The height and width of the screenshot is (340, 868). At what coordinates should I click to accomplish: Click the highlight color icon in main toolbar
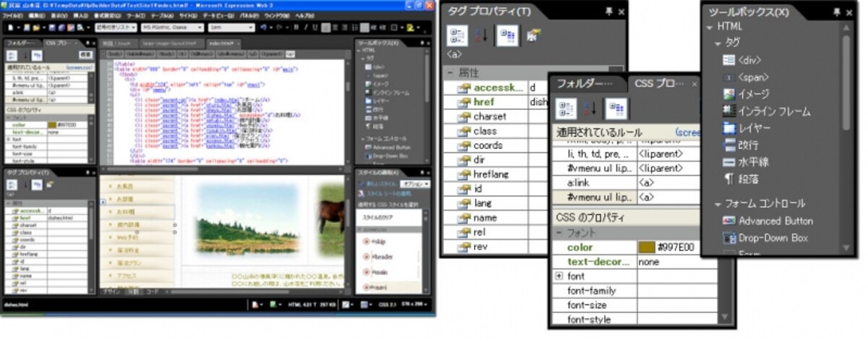pyautogui.click(x=409, y=27)
